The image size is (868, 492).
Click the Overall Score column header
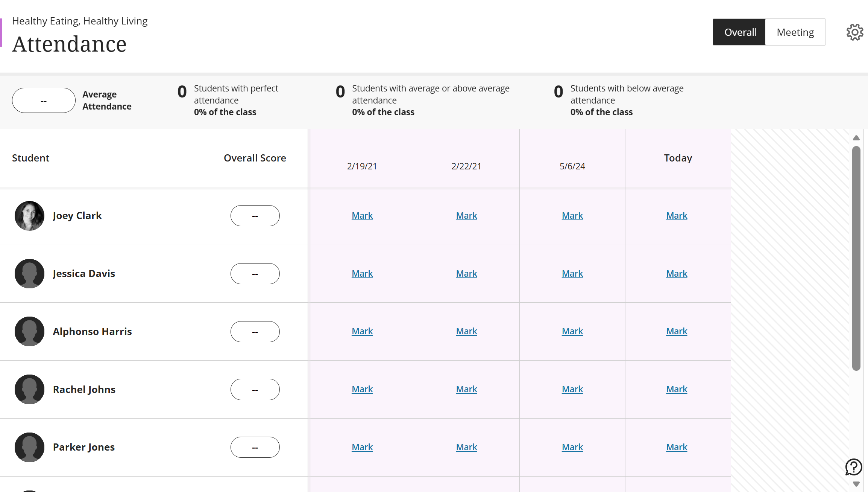point(255,158)
